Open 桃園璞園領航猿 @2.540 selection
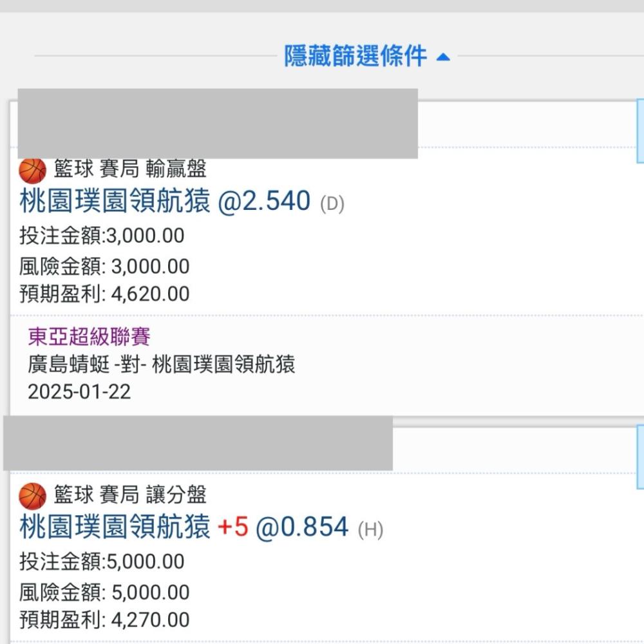Image resolution: width=644 pixels, height=644 pixels. (165, 201)
